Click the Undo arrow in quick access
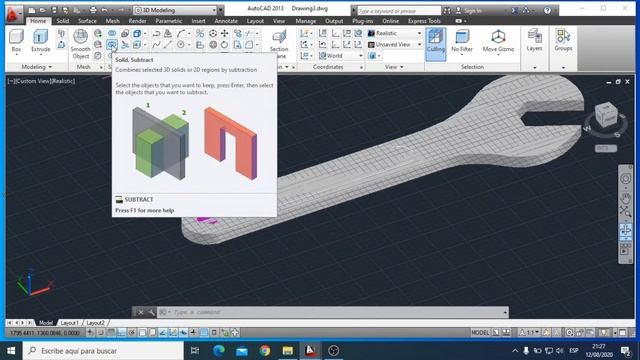The width and height of the screenshot is (640, 360). 104,10
